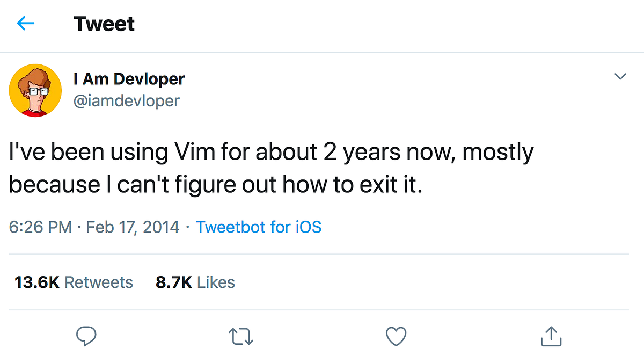Click the Retweets label beside 13.6K
The height and width of the screenshot is (355, 644).
pyautogui.click(x=99, y=282)
